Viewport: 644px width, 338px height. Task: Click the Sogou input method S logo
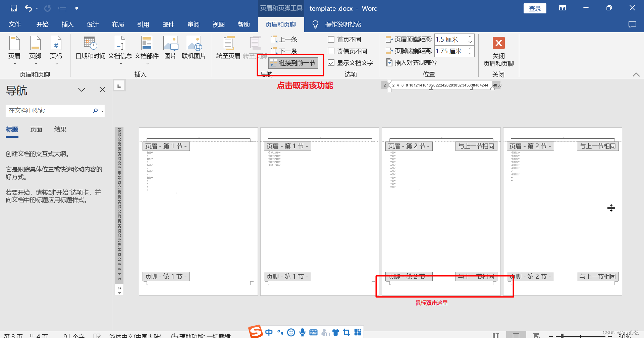256,331
